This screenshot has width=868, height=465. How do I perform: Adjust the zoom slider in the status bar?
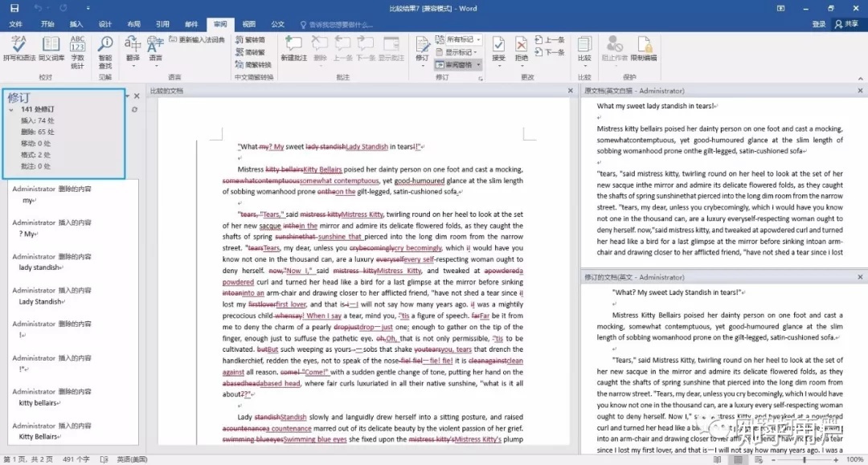pyautogui.click(x=805, y=459)
